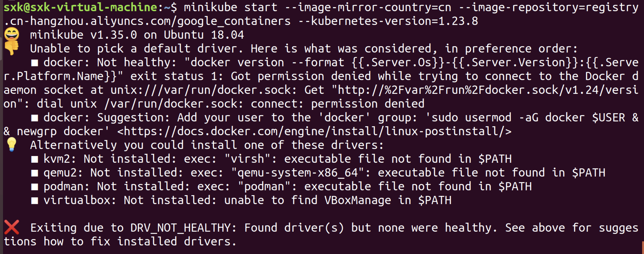Click the grinning face emoji before minikube version
644x254 pixels.
pos(12,34)
